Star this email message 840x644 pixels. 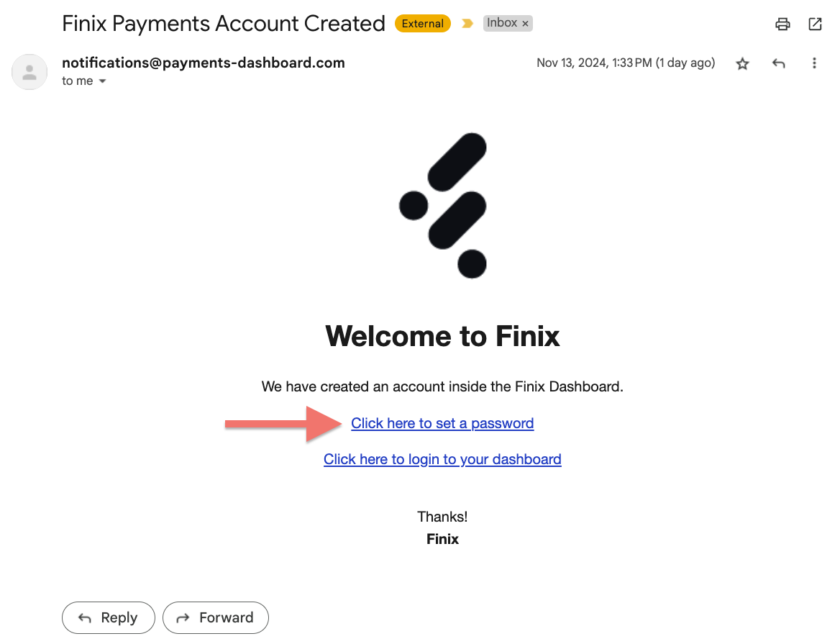(x=742, y=64)
